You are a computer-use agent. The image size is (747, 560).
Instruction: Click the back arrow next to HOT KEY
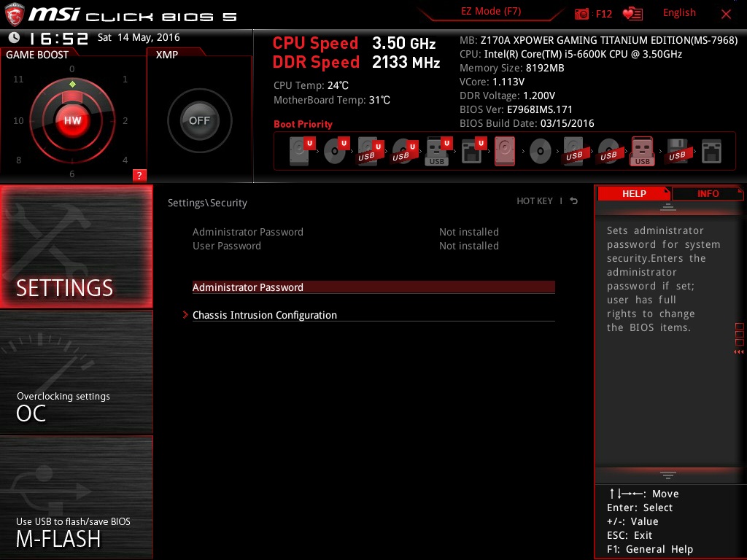(x=574, y=201)
